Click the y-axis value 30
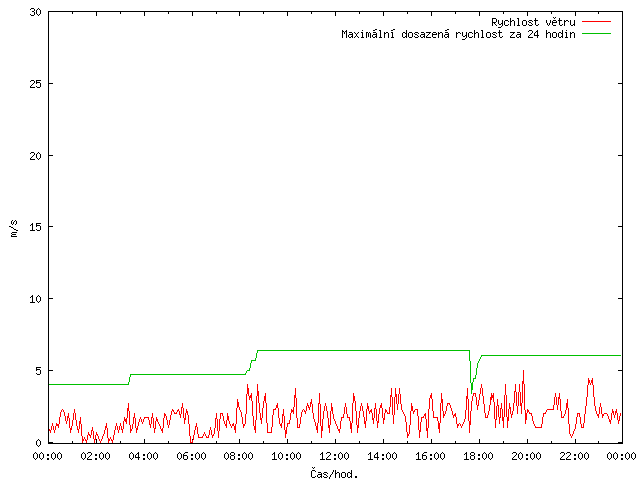Viewport: 640px width, 480px height. coord(36,12)
